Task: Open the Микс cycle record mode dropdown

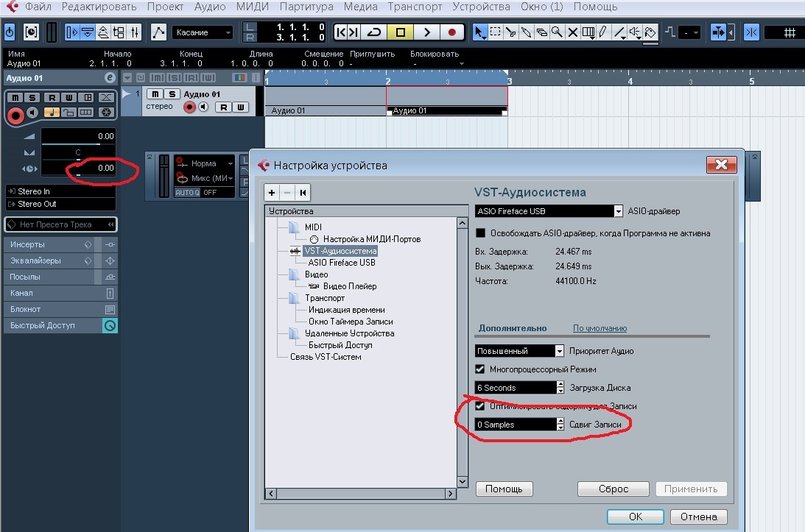Action: pyautogui.click(x=204, y=178)
